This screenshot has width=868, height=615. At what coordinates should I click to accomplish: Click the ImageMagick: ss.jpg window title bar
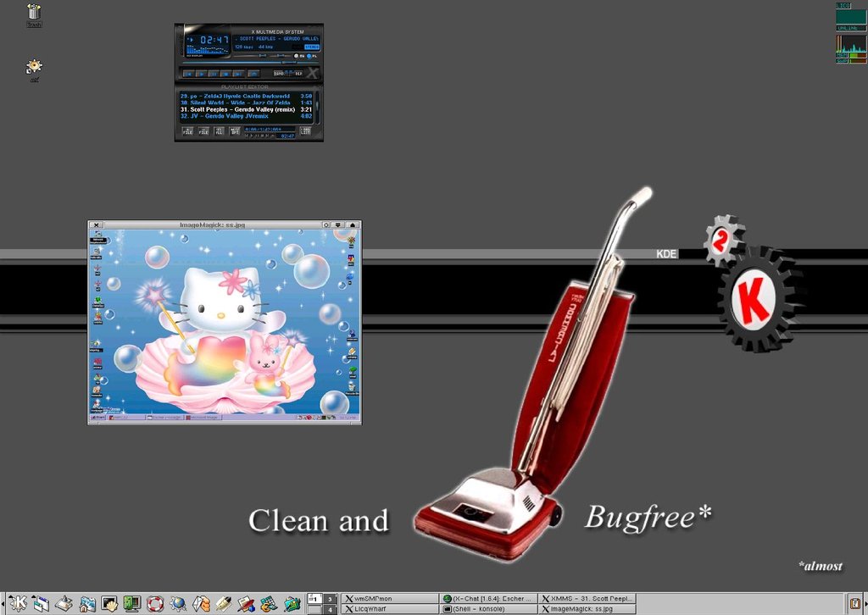point(212,225)
